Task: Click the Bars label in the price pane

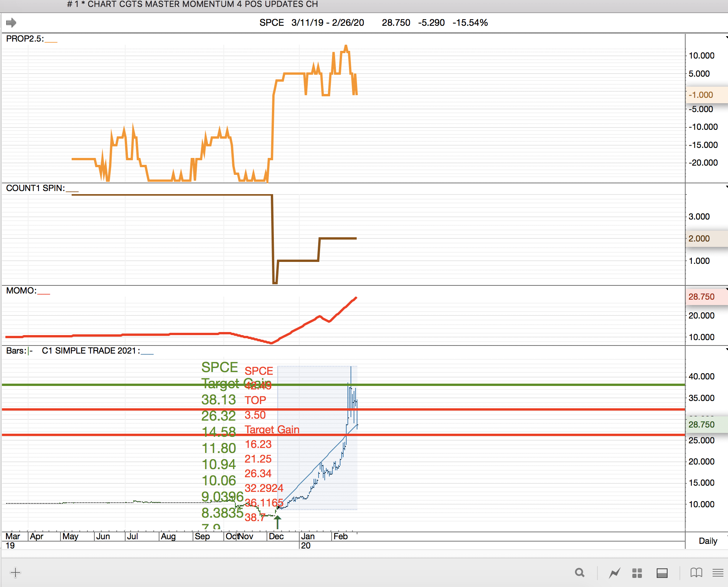Action: 16,351
